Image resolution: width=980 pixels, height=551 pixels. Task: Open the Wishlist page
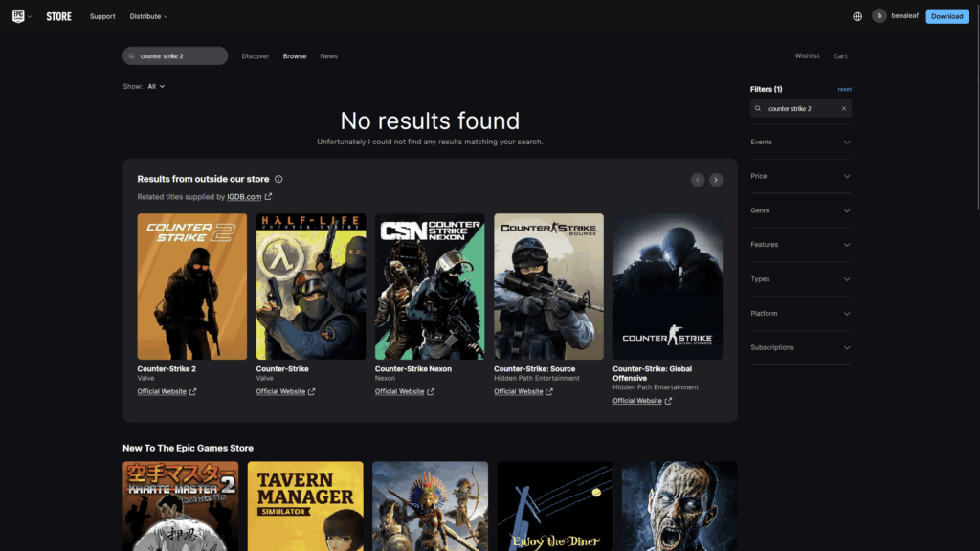coord(807,56)
